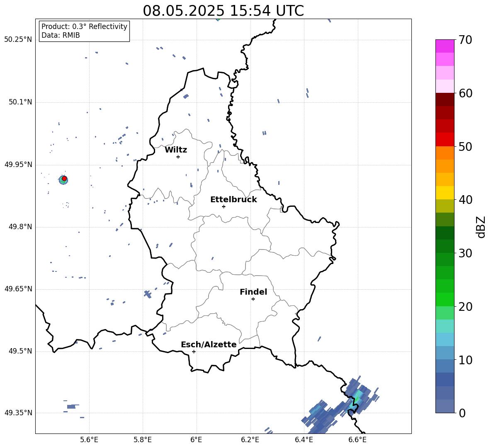Click the Esch/Alzette city label
This screenshot has height=448, width=491.
click(209, 344)
